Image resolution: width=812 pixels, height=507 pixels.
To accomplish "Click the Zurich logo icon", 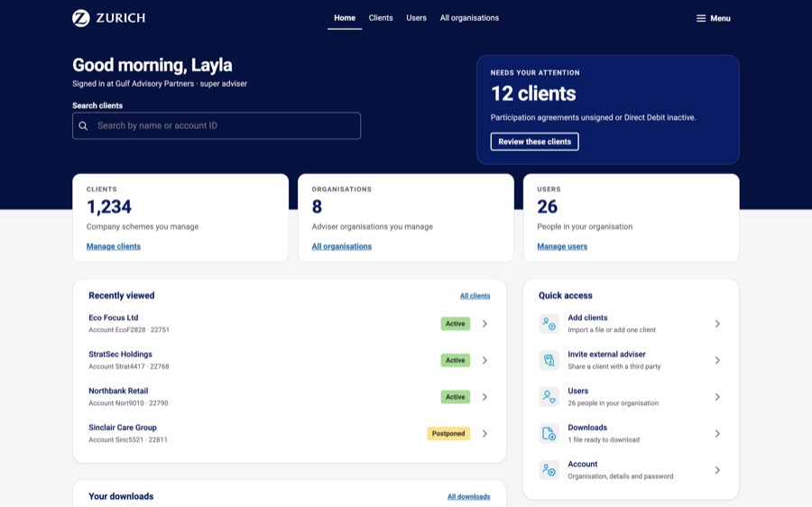I will 81,18.
